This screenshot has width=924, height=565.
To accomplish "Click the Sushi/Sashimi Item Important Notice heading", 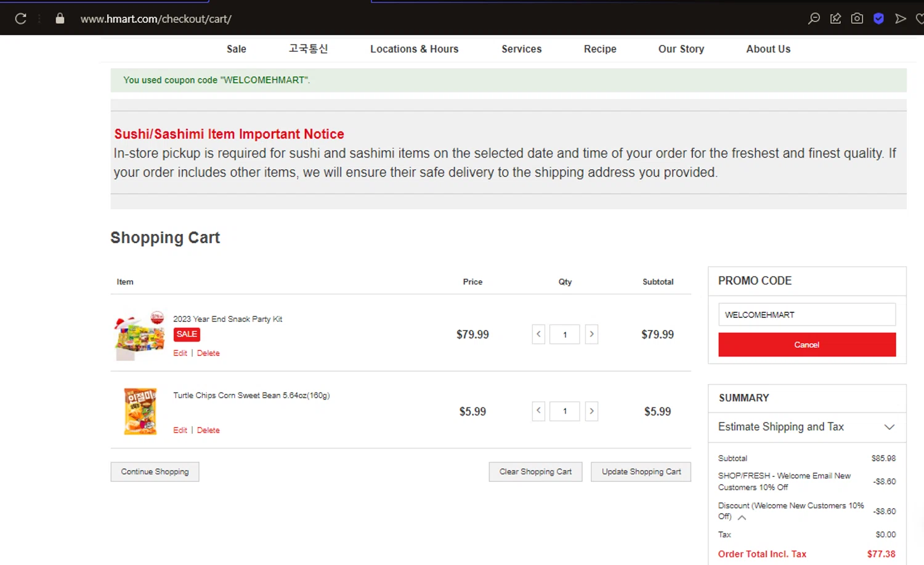I will [x=229, y=134].
